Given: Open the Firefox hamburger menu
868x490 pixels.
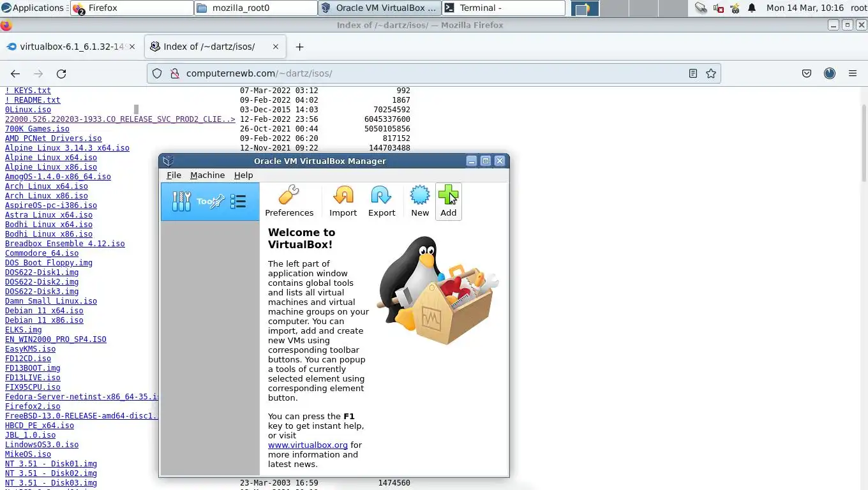Looking at the screenshot, I should tap(853, 73).
